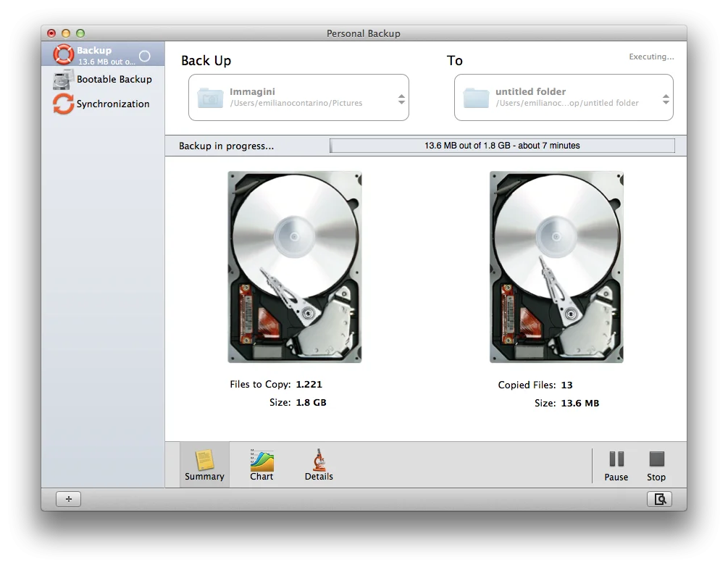Select the Synchronization arrows icon

(x=64, y=104)
